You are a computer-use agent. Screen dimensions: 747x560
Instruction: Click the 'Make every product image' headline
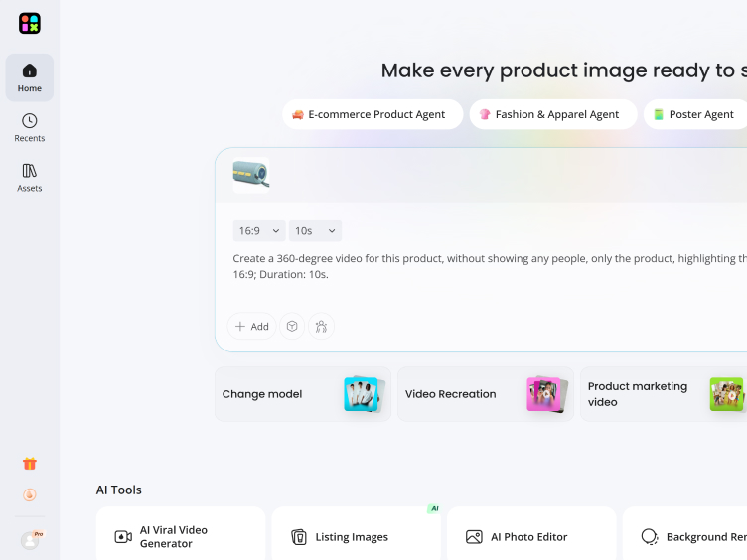click(563, 70)
